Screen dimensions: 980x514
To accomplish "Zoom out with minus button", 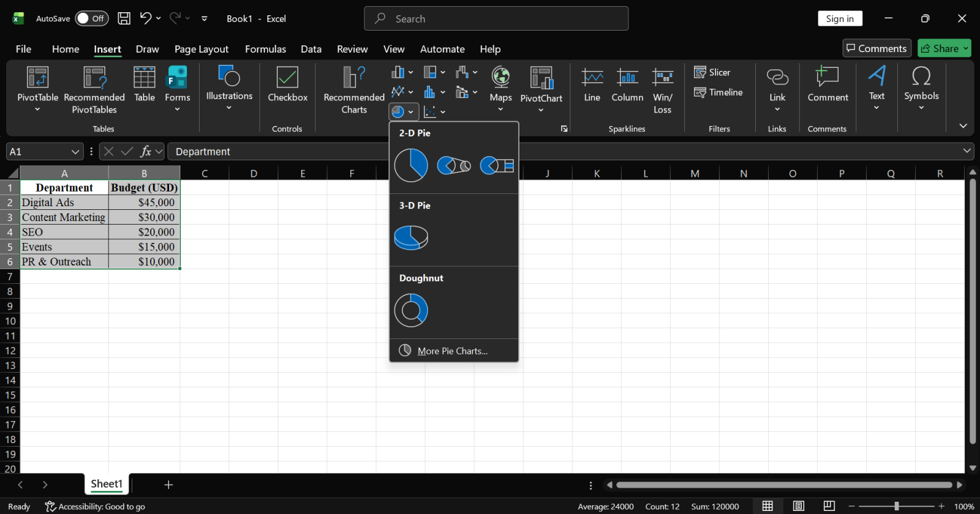I will [x=851, y=506].
